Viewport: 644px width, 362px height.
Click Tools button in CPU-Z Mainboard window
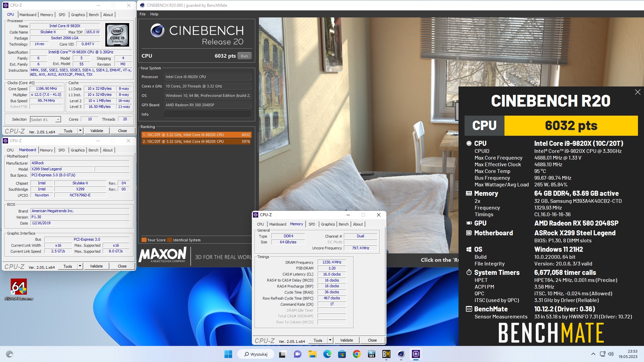(x=68, y=266)
